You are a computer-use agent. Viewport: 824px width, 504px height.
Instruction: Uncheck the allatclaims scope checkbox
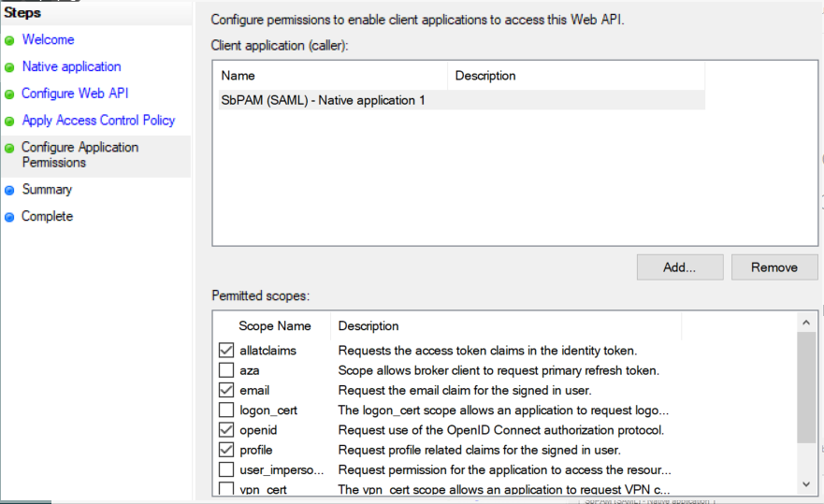pyautogui.click(x=226, y=351)
